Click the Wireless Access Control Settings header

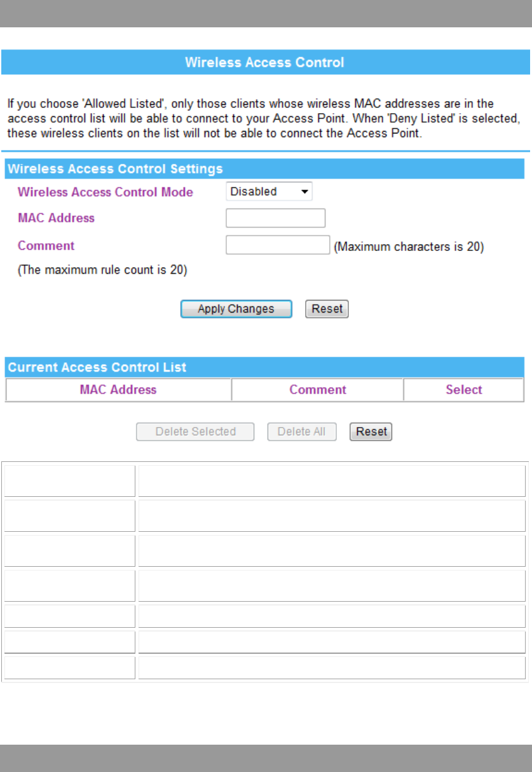pyautogui.click(x=266, y=169)
